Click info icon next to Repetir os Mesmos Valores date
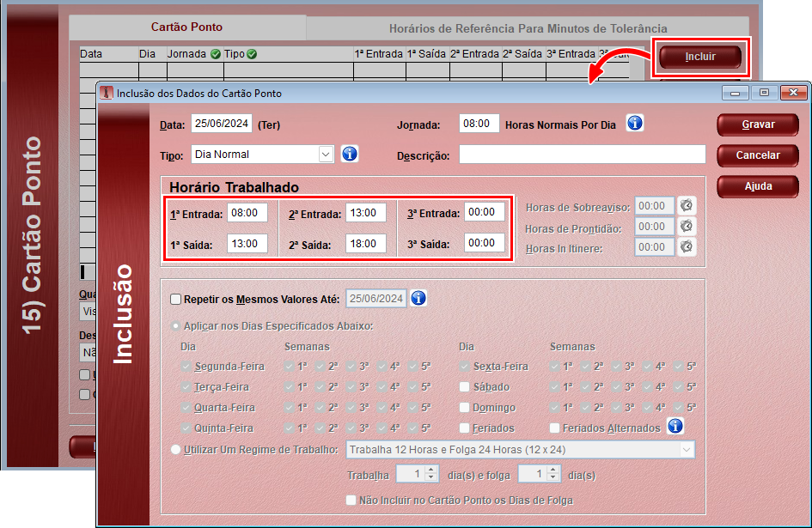The width and height of the screenshot is (812, 528). pyautogui.click(x=418, y=298)
